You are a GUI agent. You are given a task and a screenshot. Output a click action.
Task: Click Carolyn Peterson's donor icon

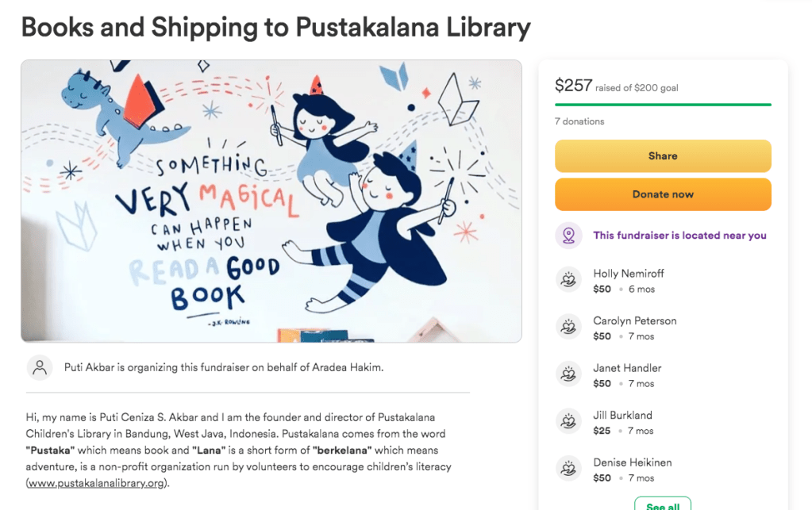tap(568, 328)
